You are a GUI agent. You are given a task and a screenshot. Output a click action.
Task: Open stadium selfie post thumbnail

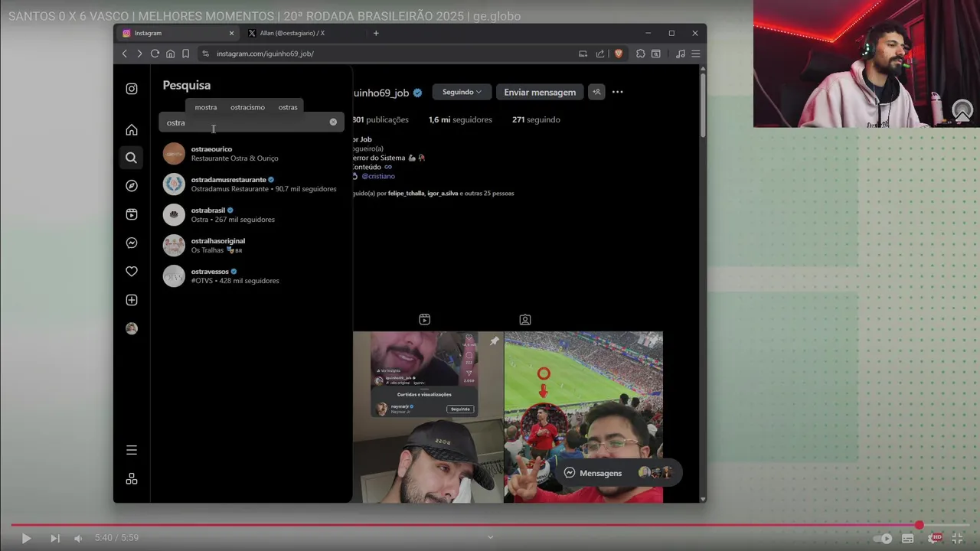point(583,417)
